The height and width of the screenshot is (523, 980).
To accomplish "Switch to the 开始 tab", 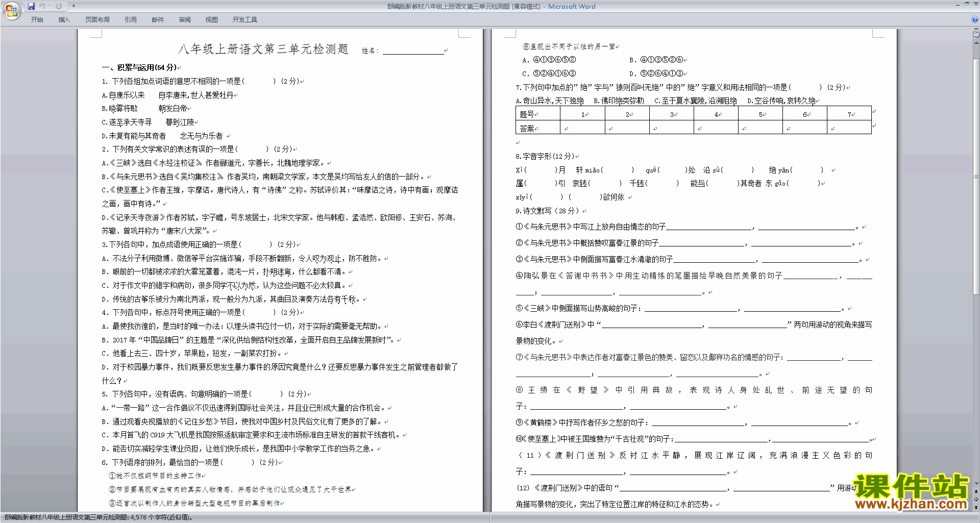I will [x=37, y=20].
